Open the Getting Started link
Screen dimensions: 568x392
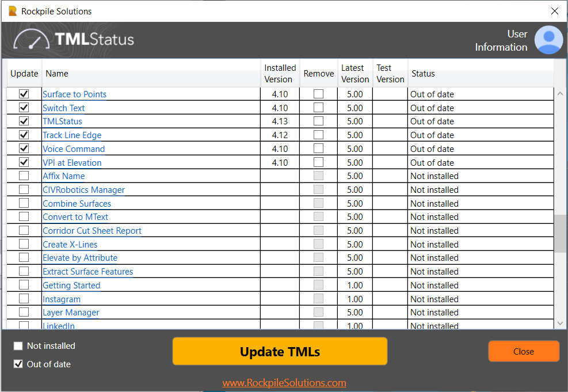(71, 285)
